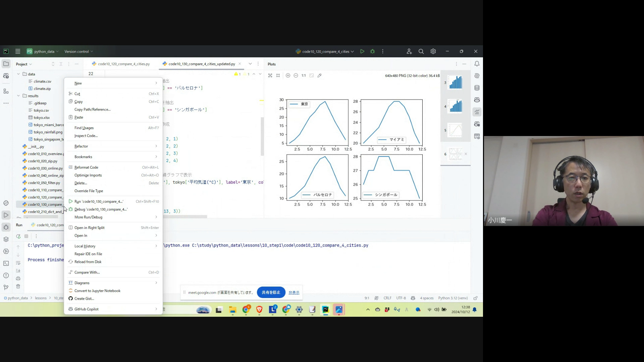
Task: Click the Debug bug icon in toolbar
Action: pyautogui.click(x=372, y=51)
